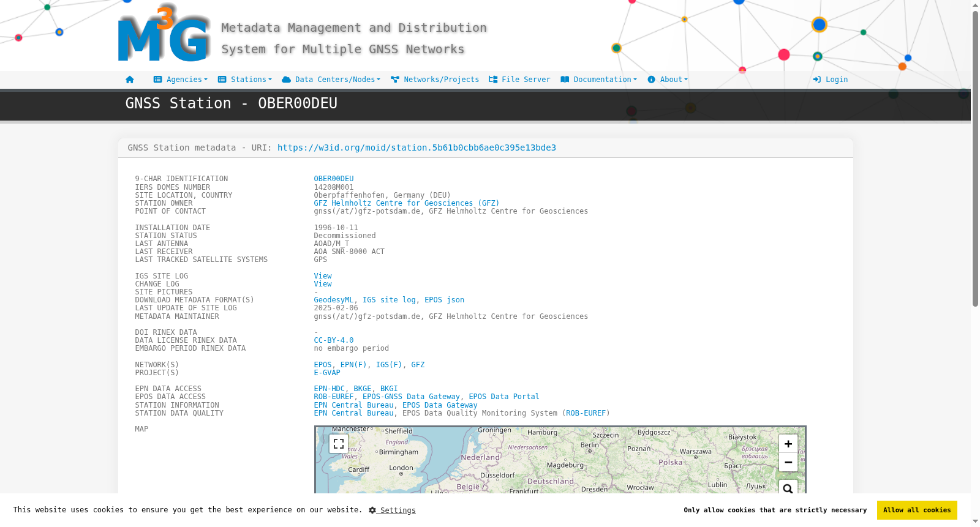Click the File Server folder icon
The width and height of the screenshot is (980, 527).
click(493, 80)
